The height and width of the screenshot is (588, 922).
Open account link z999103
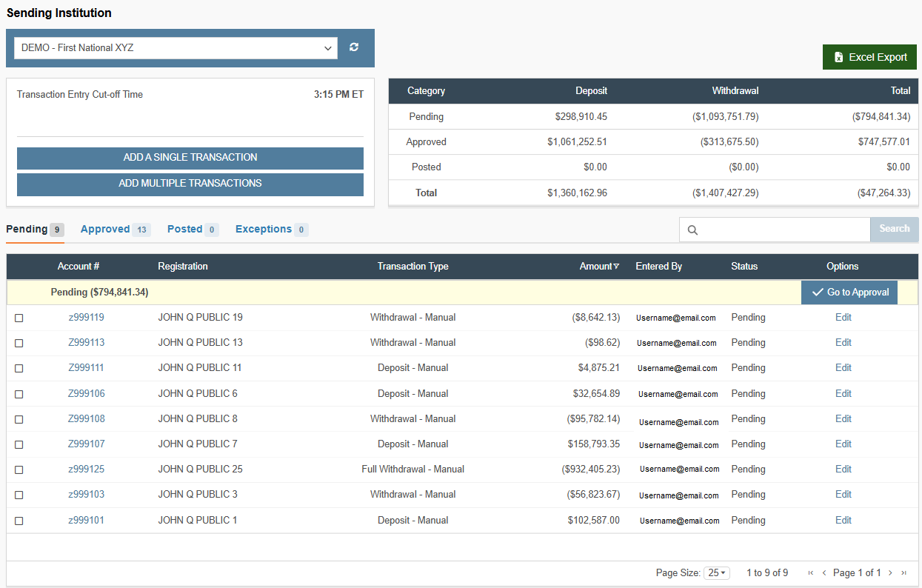pyautogui.click(x=86, y=495)
